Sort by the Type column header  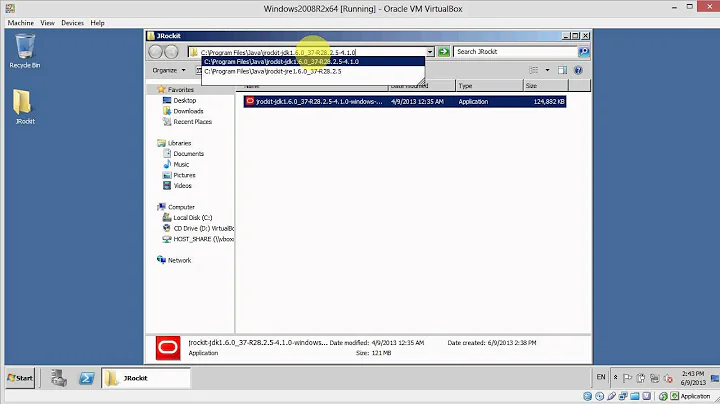(x=489, y=85)
